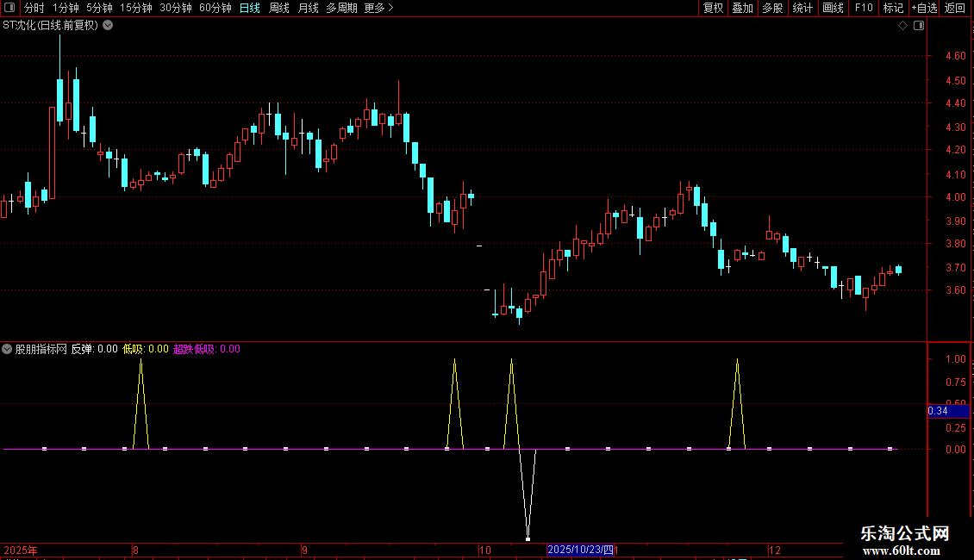Click the blue 0.34 value tag on the indicator axis
974x560 pixels.
tap(948, 411)
